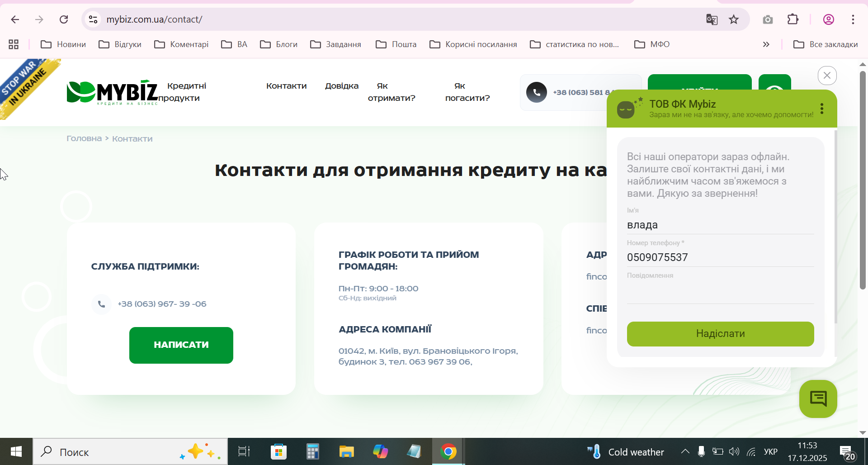868x465 pixels.
Task: Click Головна breadcrumb link
Action: [x=84, y=138]
